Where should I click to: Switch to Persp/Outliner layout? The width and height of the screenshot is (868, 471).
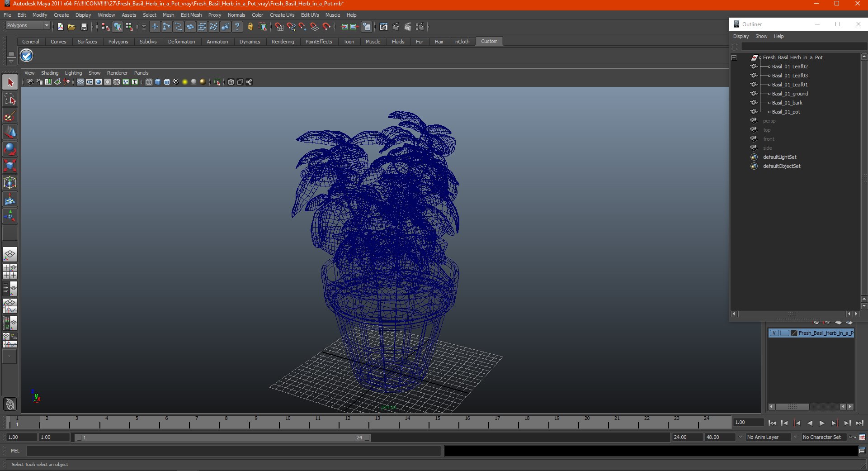click(x=10, y=289)
